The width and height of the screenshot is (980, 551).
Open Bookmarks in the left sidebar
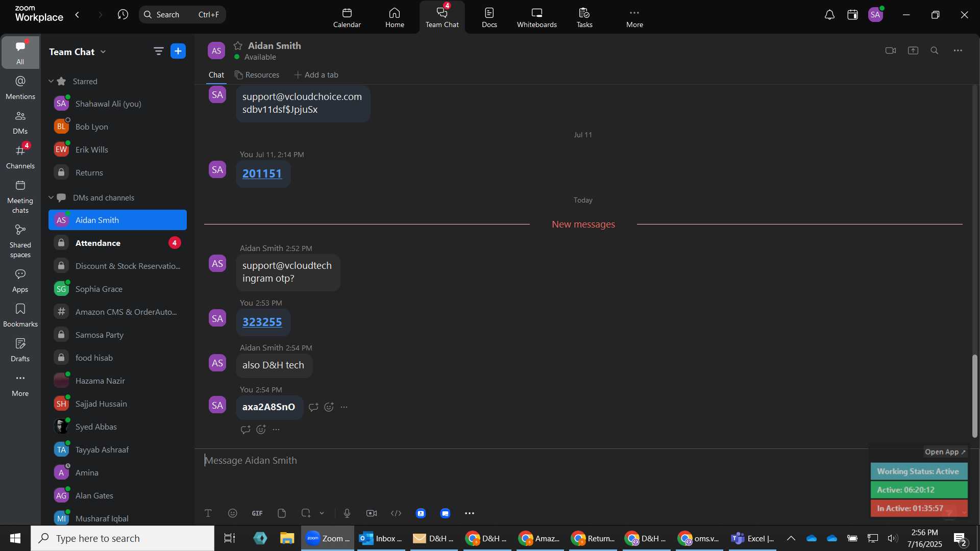tap(20, 315)
